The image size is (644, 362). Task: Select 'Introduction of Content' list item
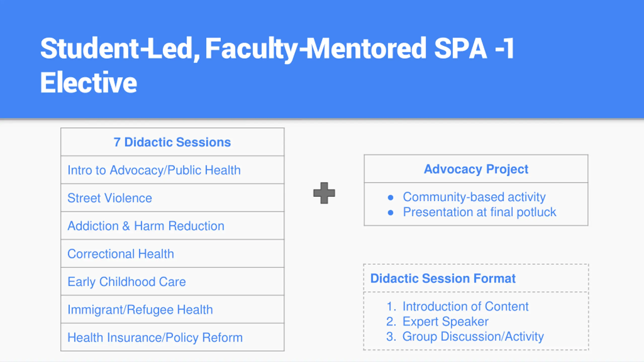pos(465,306)
